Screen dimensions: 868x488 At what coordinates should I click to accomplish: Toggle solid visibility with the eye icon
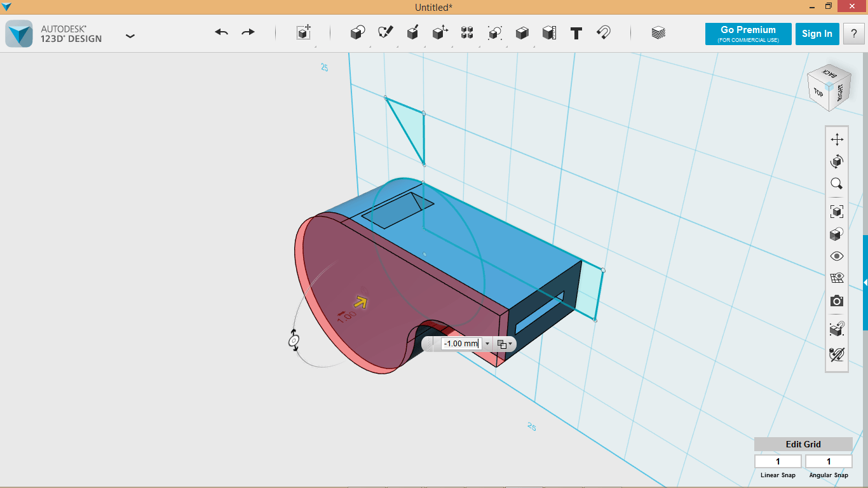pos(837,256)
